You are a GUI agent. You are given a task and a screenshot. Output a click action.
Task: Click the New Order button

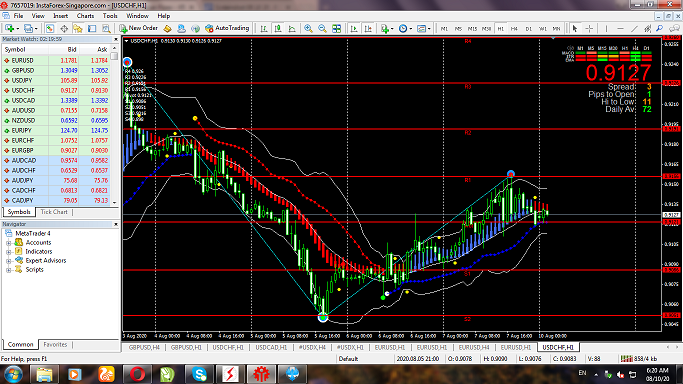[138, 28]
